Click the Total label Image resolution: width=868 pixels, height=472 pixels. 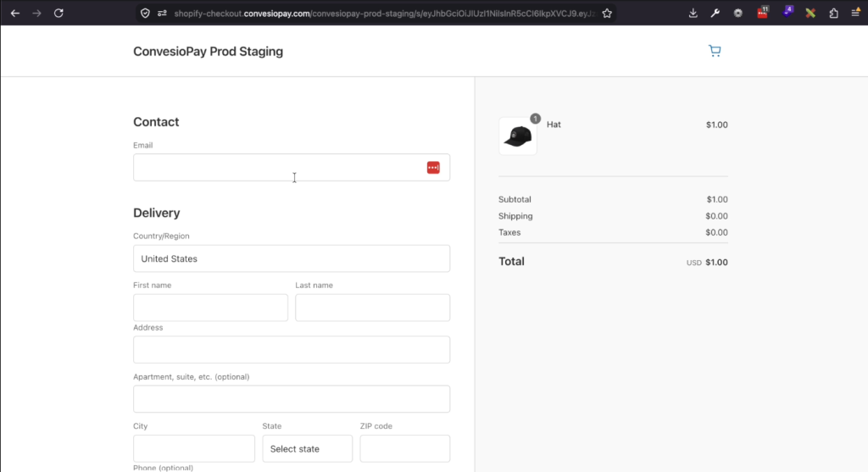[x=511, y=261]
